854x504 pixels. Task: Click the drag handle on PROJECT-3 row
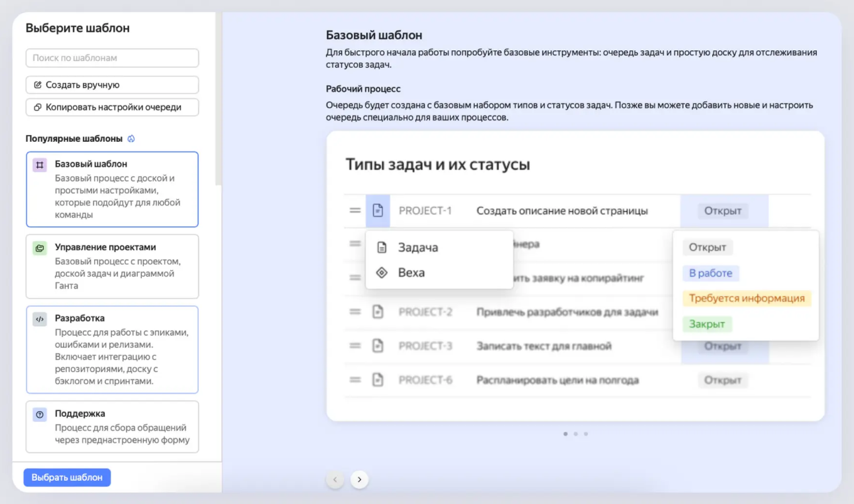355,345
